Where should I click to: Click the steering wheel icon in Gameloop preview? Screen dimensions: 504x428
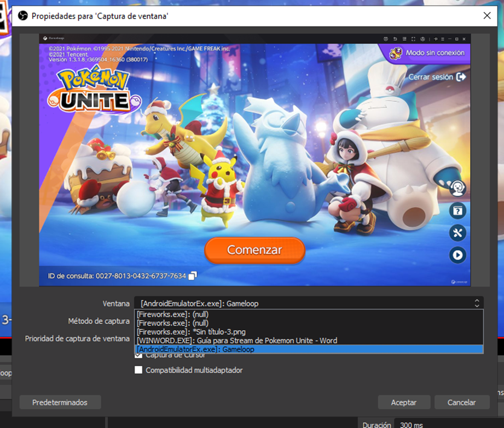pos(422,39)
